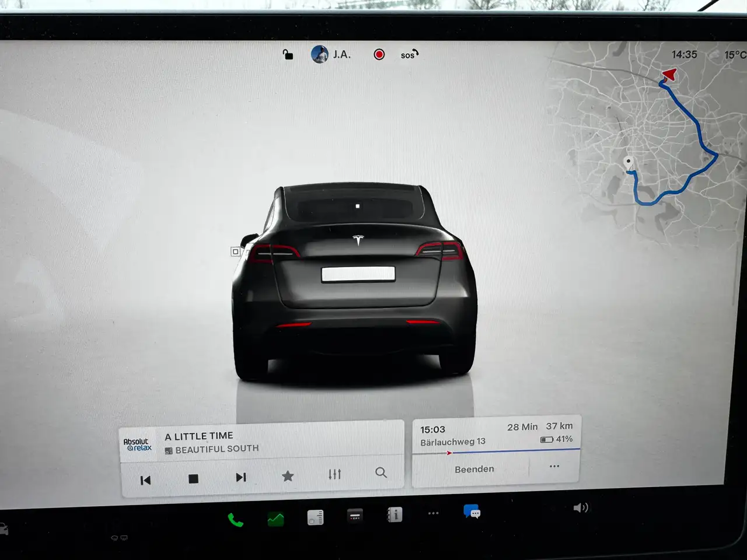747x560 pixels.
Task: Tap the red dashcam record icon
Action: click(379, 54)
